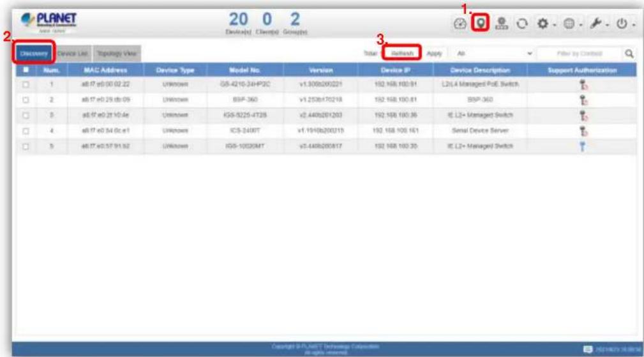Click the location pin discovery icon
Image resolution: width=644 pixels, height=357 pixels.
pyautogui.click(x=480, y=23)
